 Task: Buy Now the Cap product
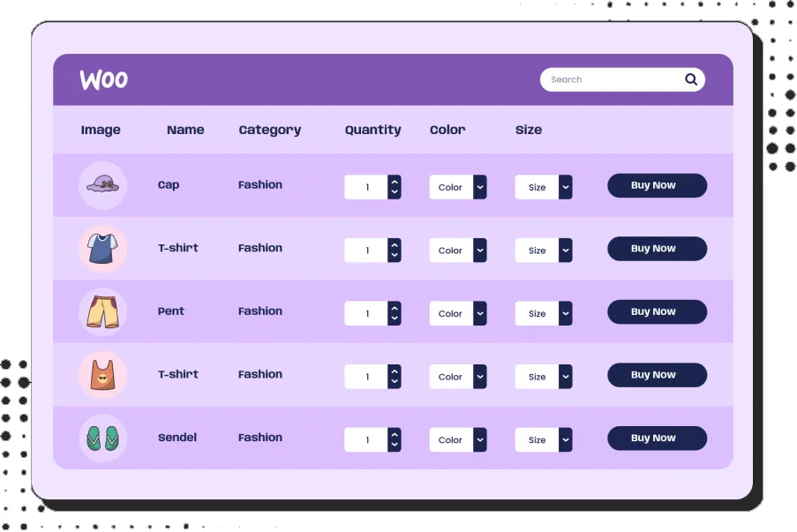tap(658, 185)
